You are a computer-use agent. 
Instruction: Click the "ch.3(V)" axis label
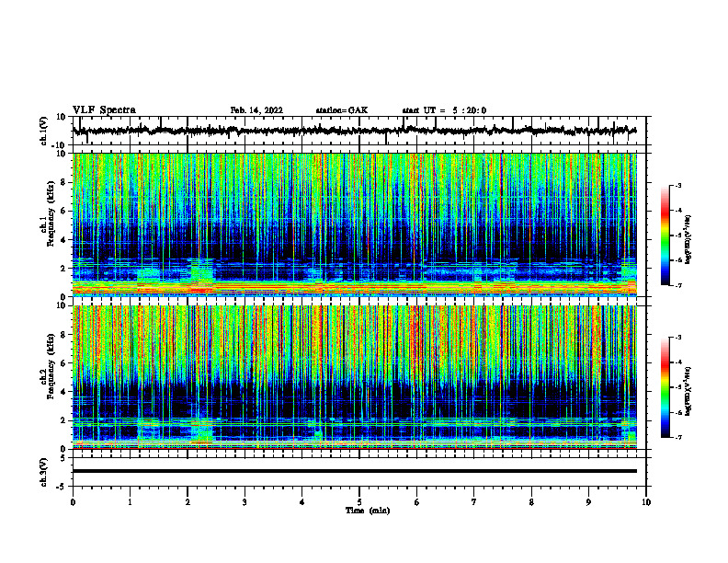[x=44, y=473]
